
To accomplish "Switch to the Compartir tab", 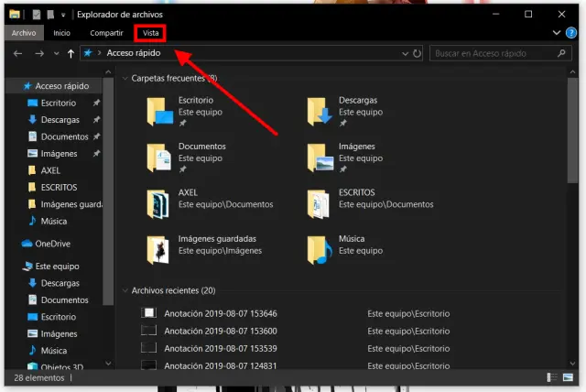I will coord(106,33).
